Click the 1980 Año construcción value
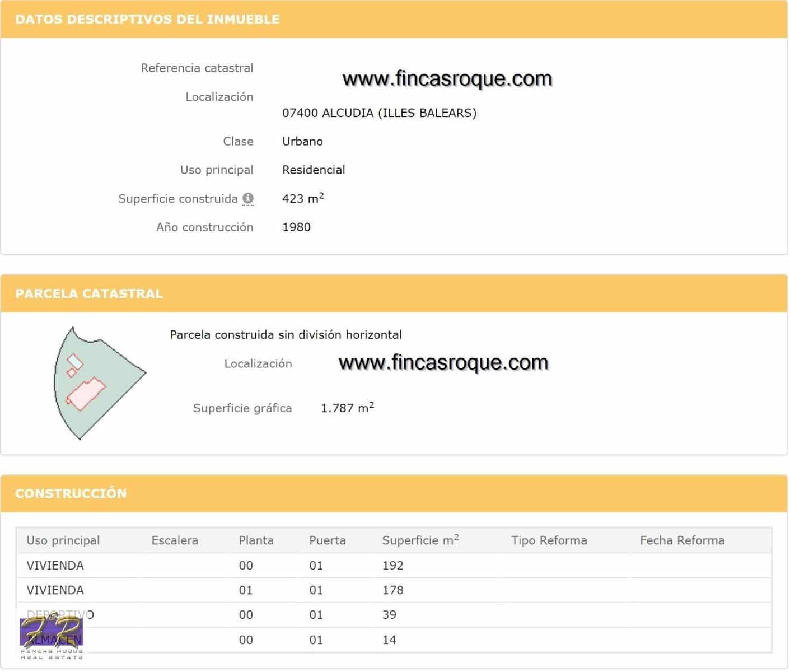The height and width of the screenshot is (672, 790). click(296, 227)
